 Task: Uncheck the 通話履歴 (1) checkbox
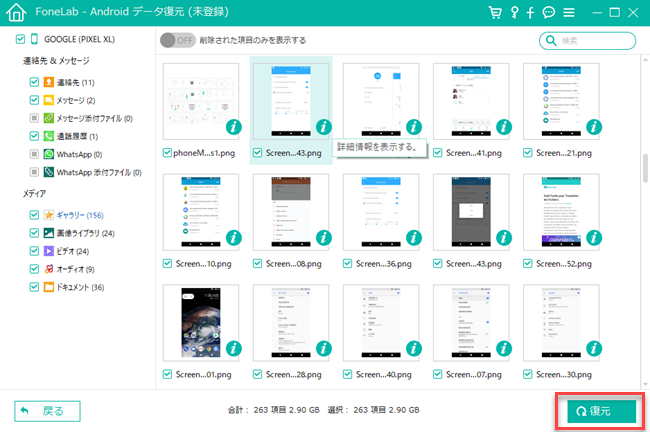coord(34,136)
